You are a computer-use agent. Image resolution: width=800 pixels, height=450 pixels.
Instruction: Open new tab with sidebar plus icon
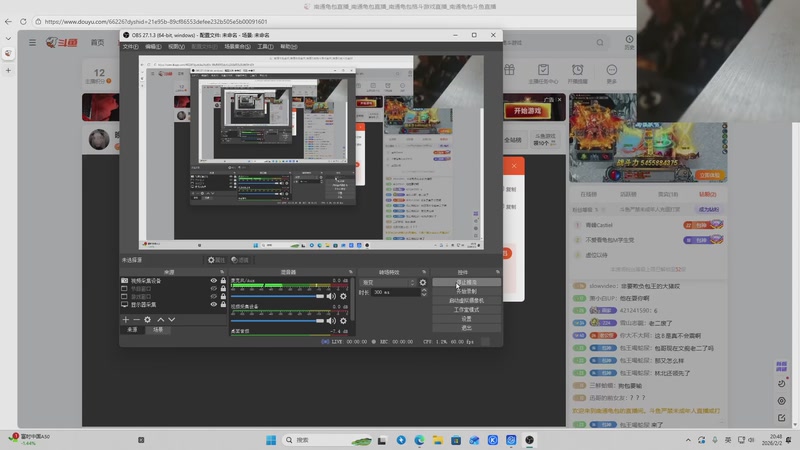tap(8, 70)
